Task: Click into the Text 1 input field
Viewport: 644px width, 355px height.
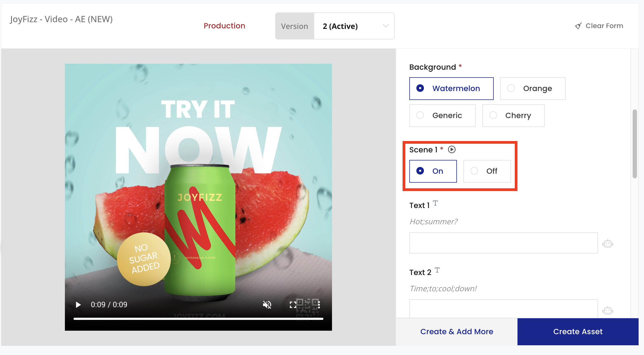Action: pos(503,243)
